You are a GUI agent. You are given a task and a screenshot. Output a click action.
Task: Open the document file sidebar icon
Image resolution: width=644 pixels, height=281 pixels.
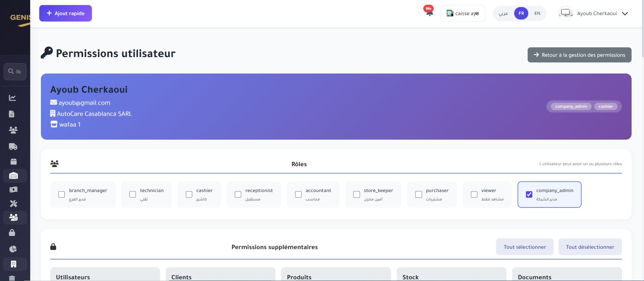click(x=12, y=114)
